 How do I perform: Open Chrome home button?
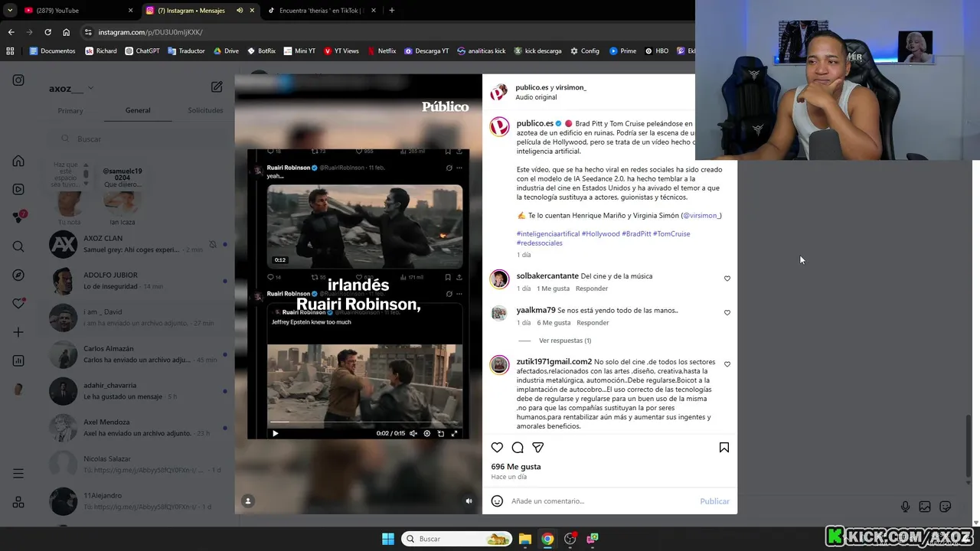(x=67, y=32)
